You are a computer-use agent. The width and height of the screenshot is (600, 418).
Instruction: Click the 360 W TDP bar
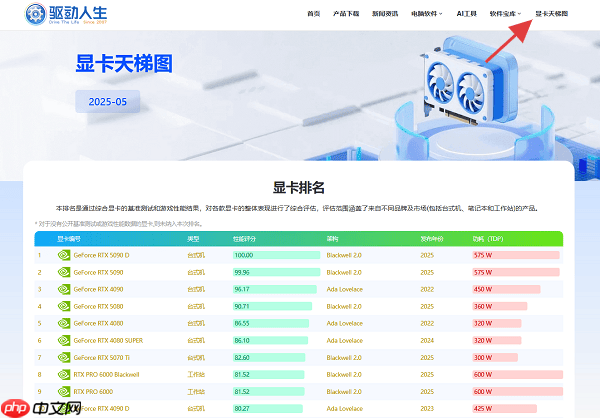[x=500, y=306]
